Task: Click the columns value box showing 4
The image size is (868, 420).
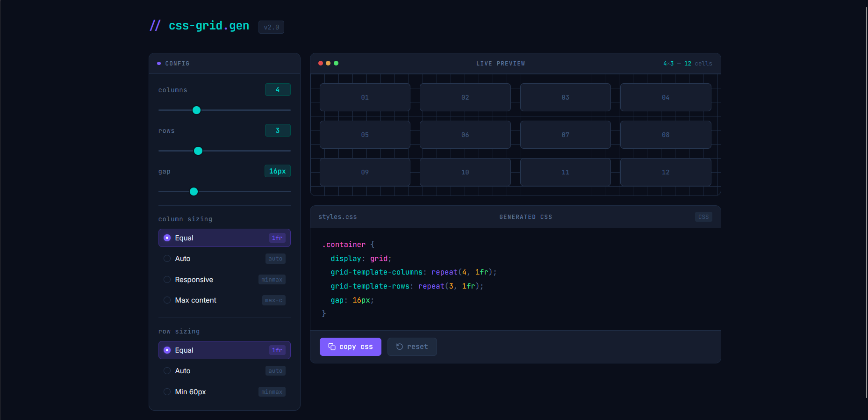Action: click(278, 90)
